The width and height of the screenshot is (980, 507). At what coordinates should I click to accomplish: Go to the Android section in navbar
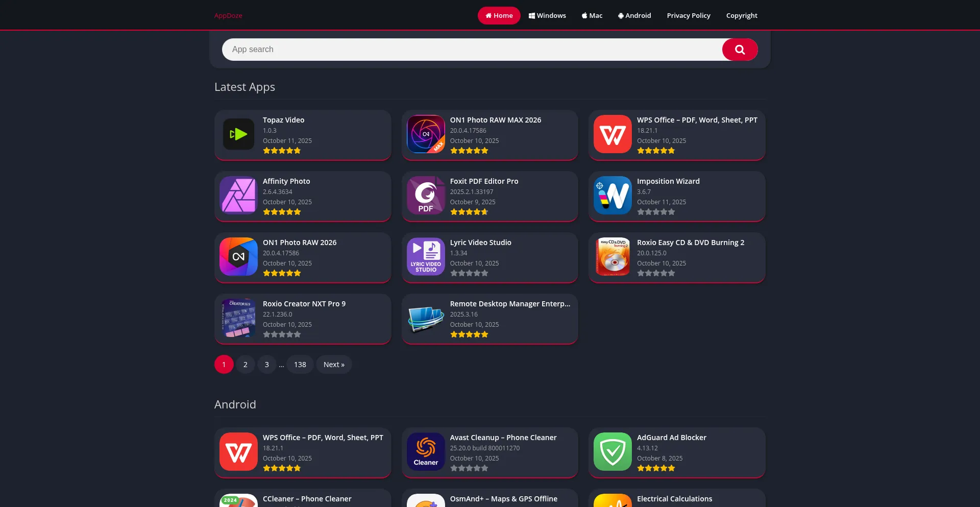[634, 16]
